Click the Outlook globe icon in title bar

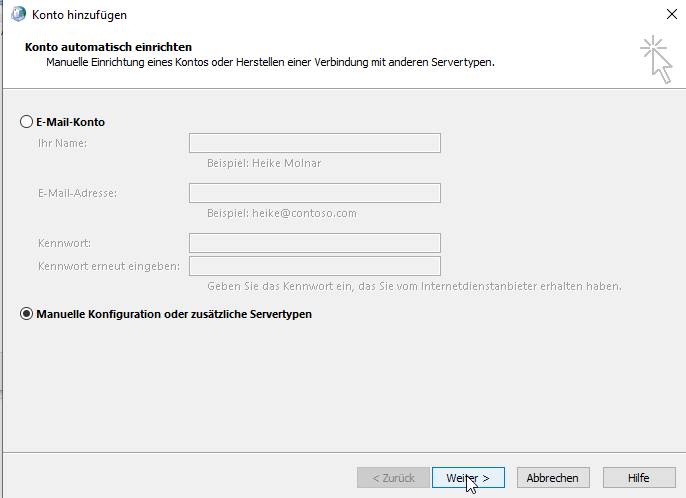click(18, 15)
